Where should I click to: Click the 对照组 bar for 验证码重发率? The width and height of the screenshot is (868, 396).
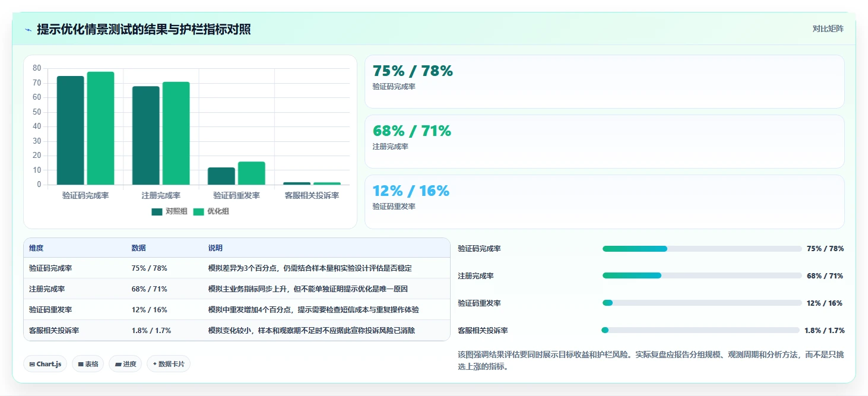(221, 176)
